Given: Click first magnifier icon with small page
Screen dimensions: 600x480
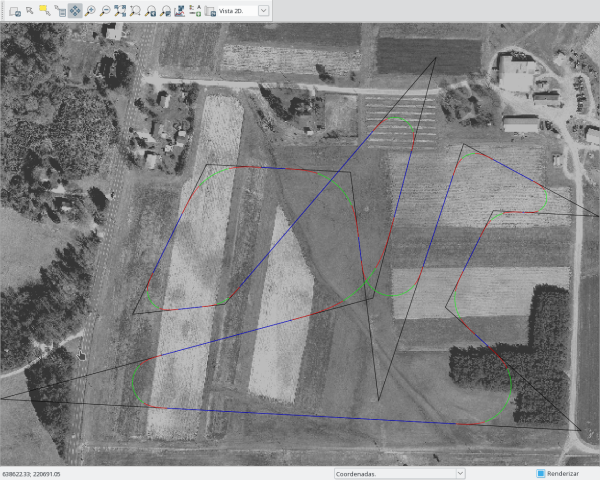Looking at the screenshot, I should point(150,10).
